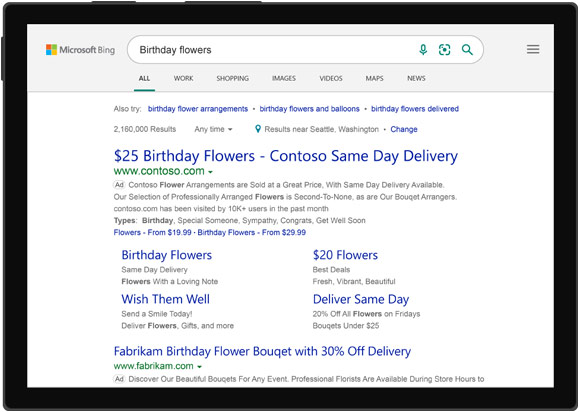Click Same Day Delivery sitelink description
580x412 pixels.
pos(155,269)
